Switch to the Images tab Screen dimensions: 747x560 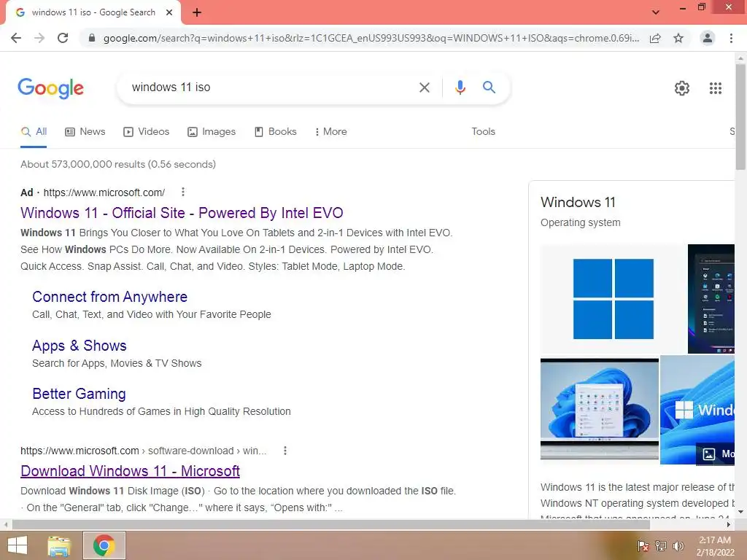212,132
